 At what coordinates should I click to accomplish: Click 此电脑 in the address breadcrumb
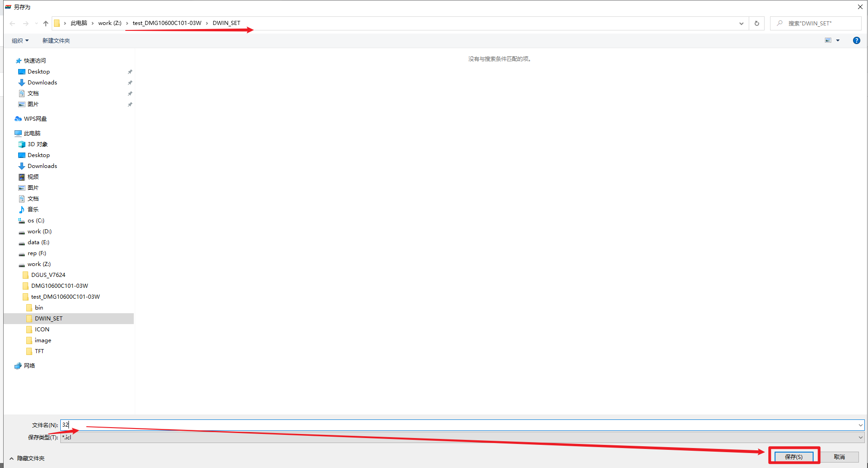tap(79, 23)
